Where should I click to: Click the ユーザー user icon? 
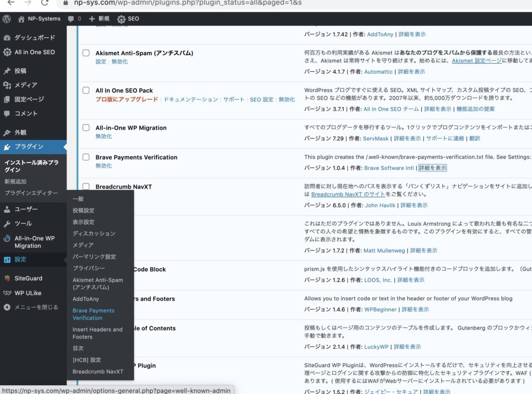[7, 209]
